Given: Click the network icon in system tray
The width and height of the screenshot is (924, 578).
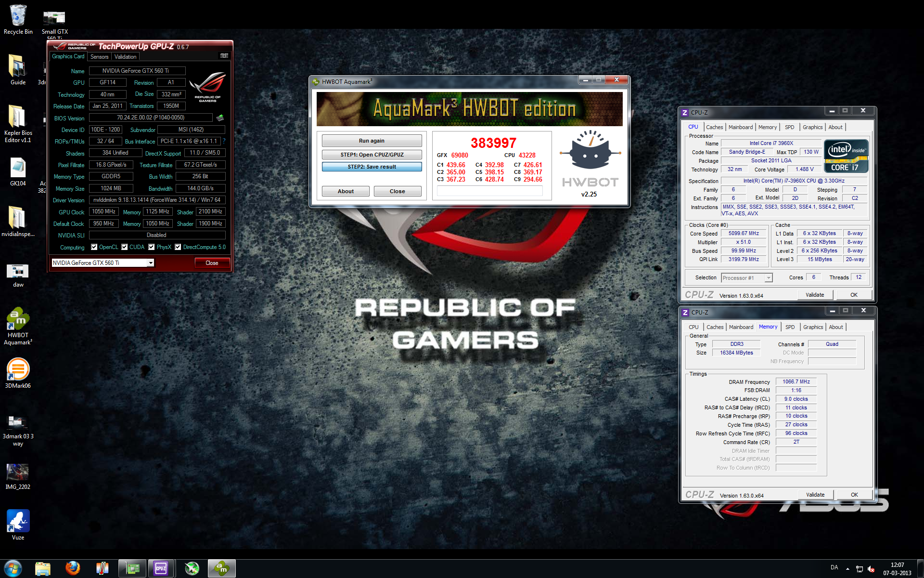Looking at the screenshot, I should [860, 569].
